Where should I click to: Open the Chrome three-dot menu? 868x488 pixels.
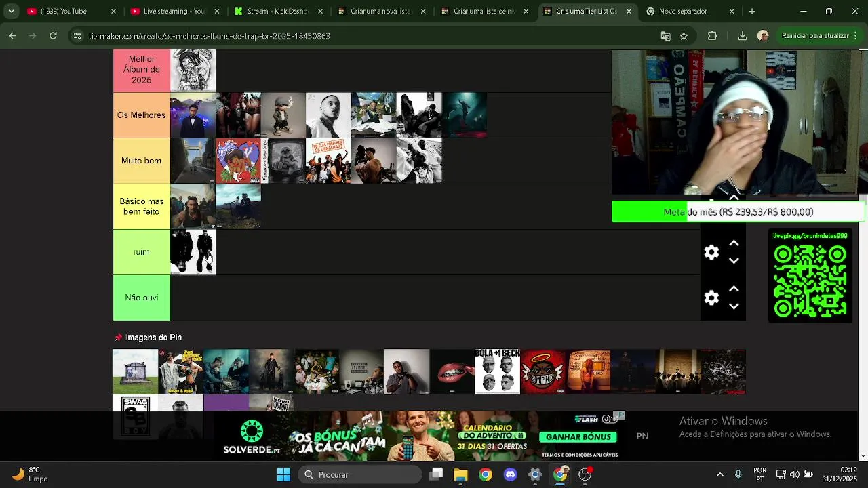857,36
